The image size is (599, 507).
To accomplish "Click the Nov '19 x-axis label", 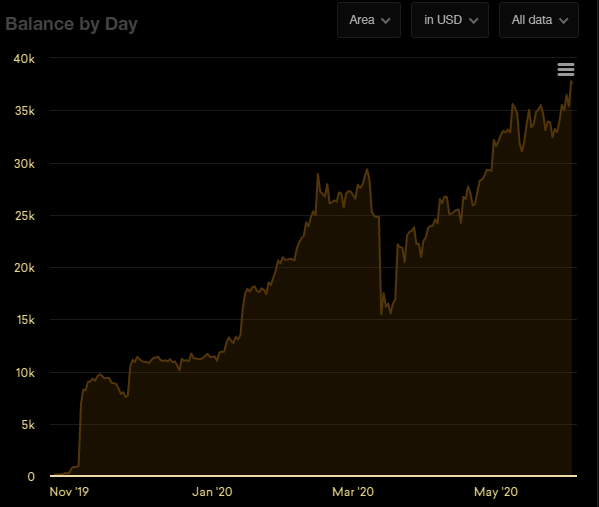I will (x=69, y=492).
